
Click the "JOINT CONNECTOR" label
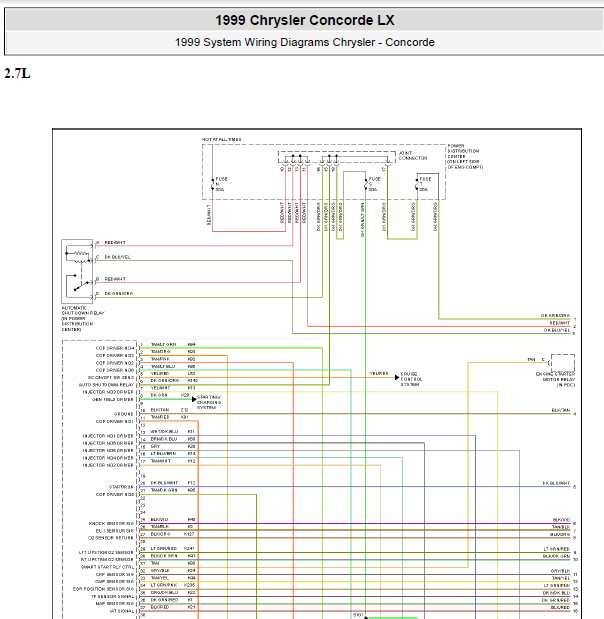click(x=413, y=156)
